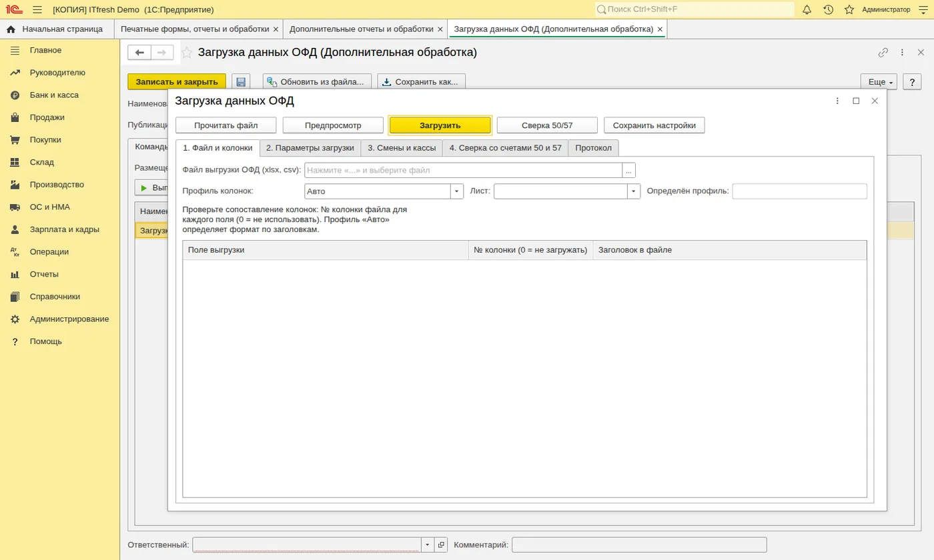Open the Еще dropdown menu
The height and width of the screenshot is (560, 934).
879,82
